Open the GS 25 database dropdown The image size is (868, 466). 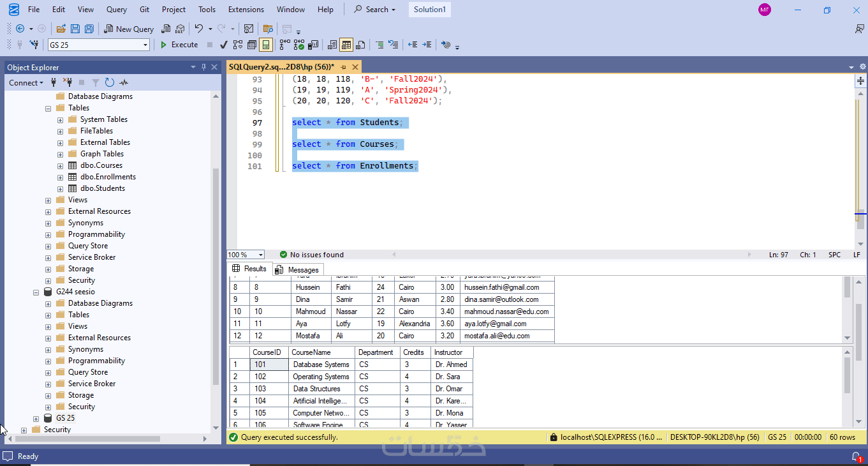(145, 45)
